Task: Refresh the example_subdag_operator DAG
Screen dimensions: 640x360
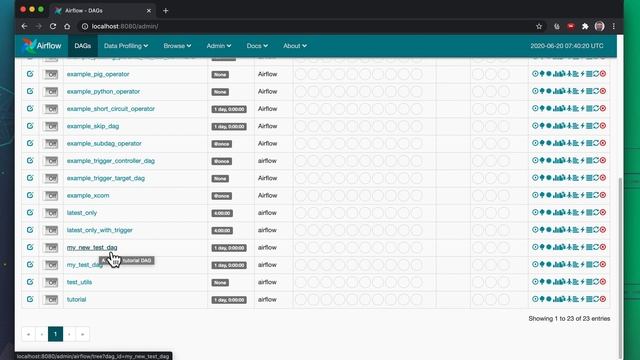Action: click(x=596, y=143)
